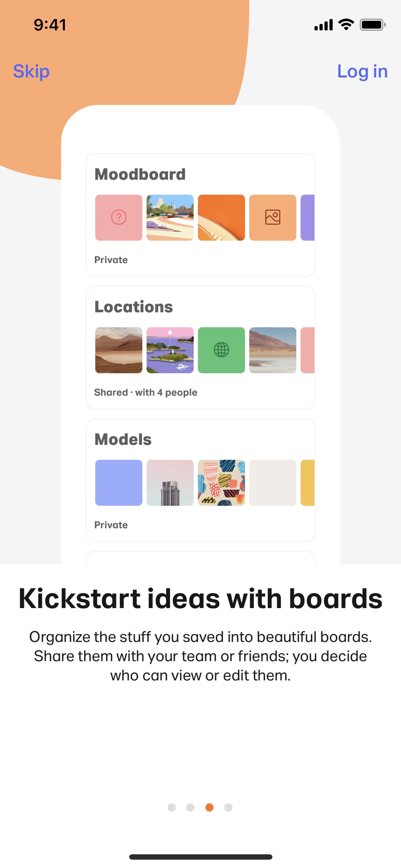Tap the Log in link
Screen dimensions: 401x868
tap(362, 71)
